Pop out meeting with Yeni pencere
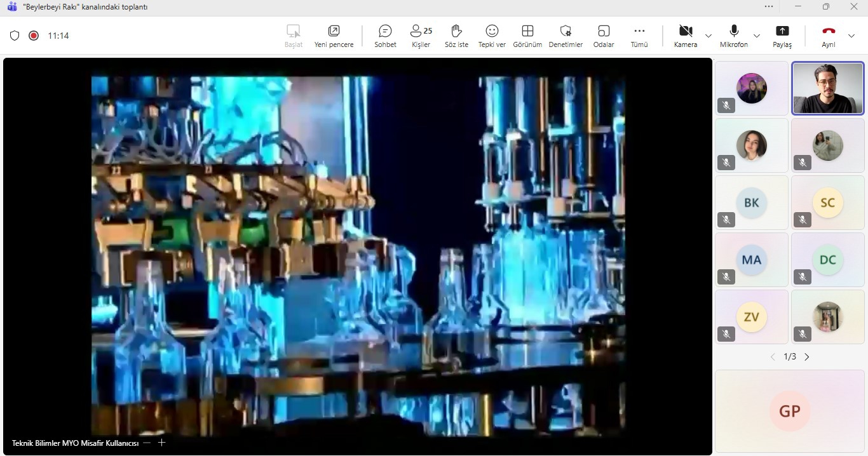This screenshot has width=868, height=456. point(334,36)
